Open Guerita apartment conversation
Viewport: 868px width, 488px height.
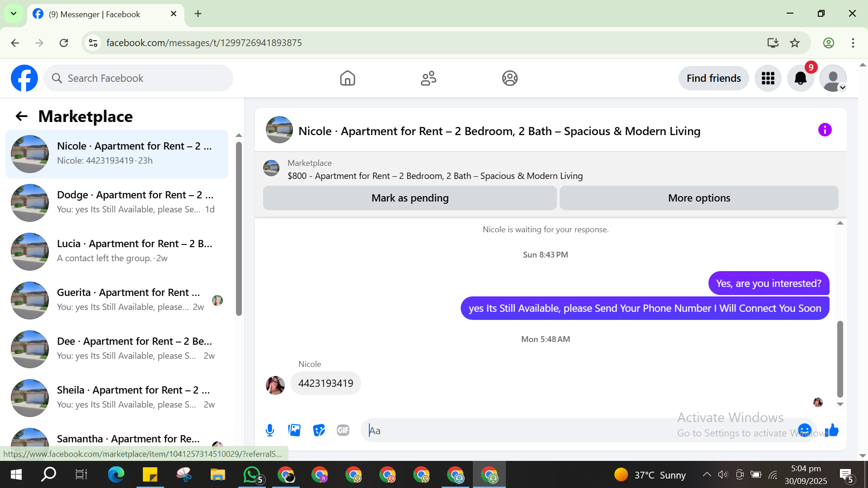(x=117, y=300)
